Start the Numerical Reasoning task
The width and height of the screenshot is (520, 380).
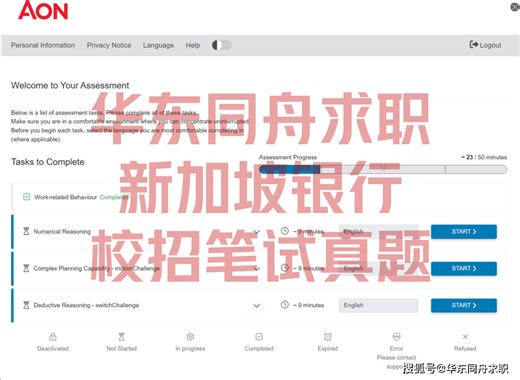464,231
